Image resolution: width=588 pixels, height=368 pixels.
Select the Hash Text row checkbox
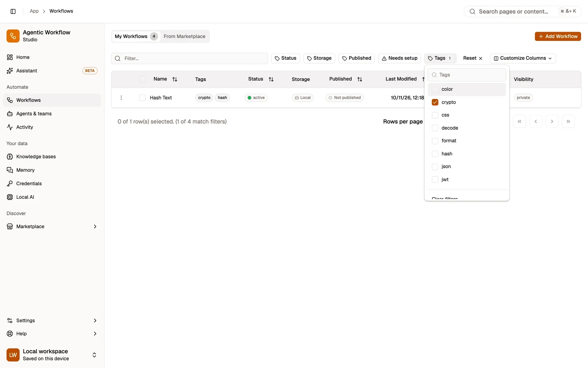click(143, 98)
